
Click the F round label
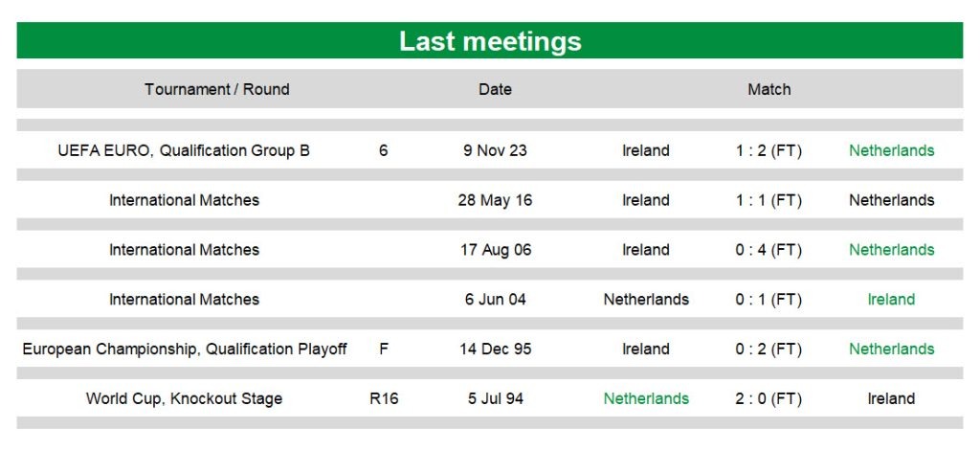point(384,350)
